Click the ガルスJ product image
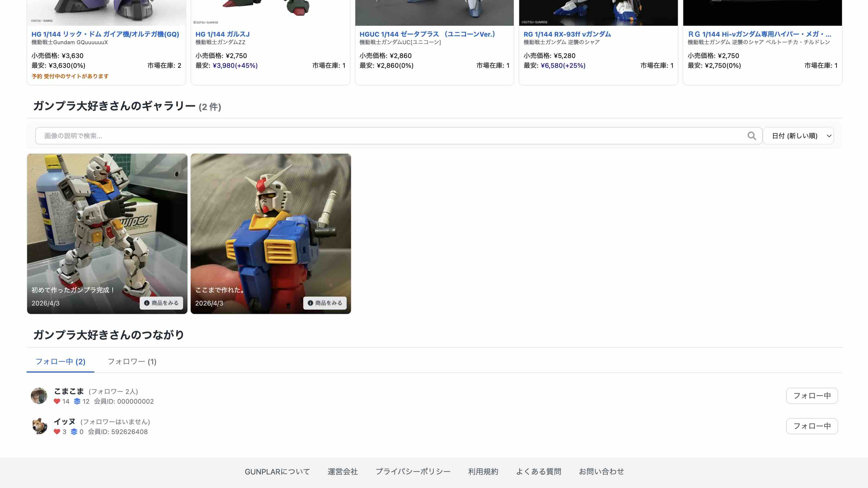 click(x=271, y=13)
